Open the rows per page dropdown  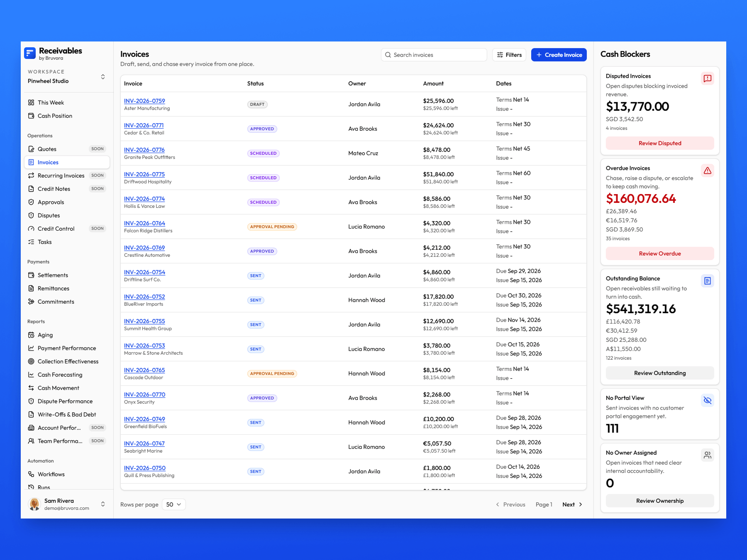pyautogui.click(x=173, y=504)
